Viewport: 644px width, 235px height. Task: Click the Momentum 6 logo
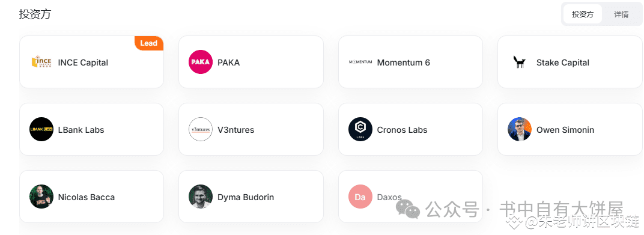(x=360, y=62)
